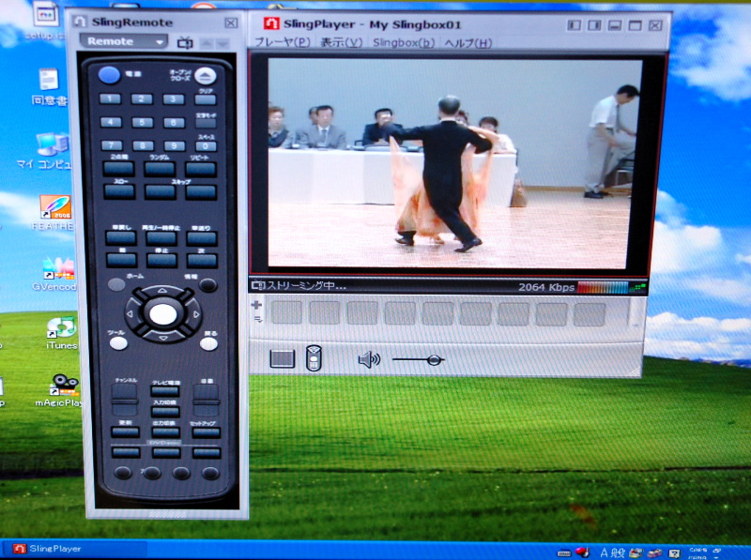Open iTunes desktop shortcut
The height and width of the screenshot is (560, 751).
pyautogui.click(x=61, y=328)
